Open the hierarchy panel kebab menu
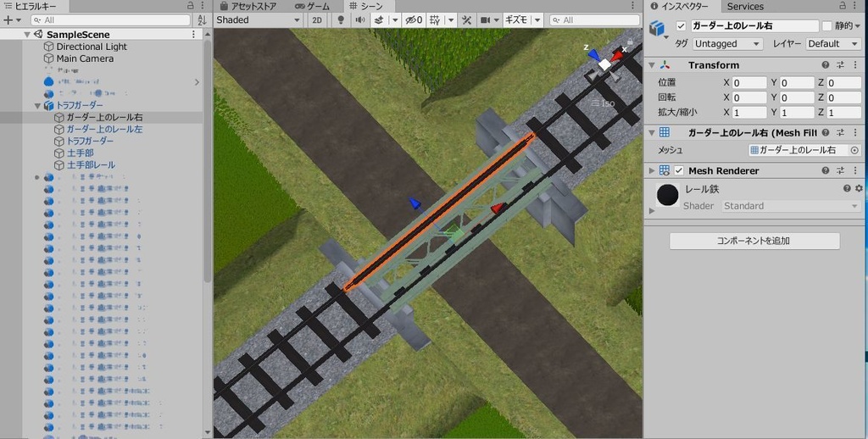The height and width of the screenshot is (439, 868). coord(203,6)
